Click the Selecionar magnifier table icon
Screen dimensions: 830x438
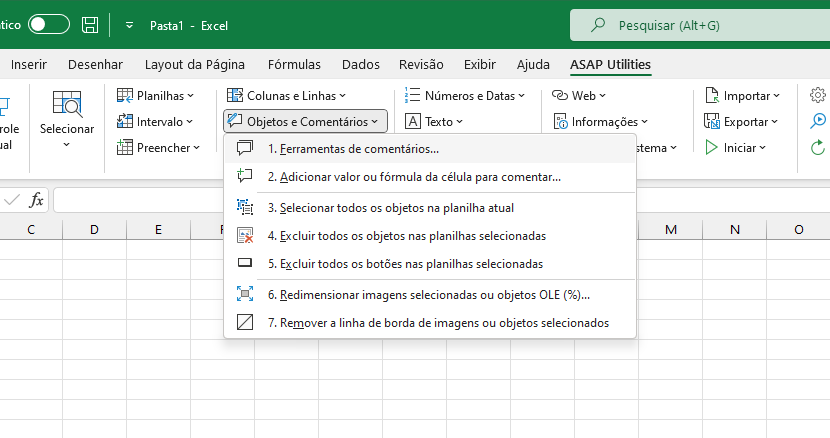pos(67,104)
